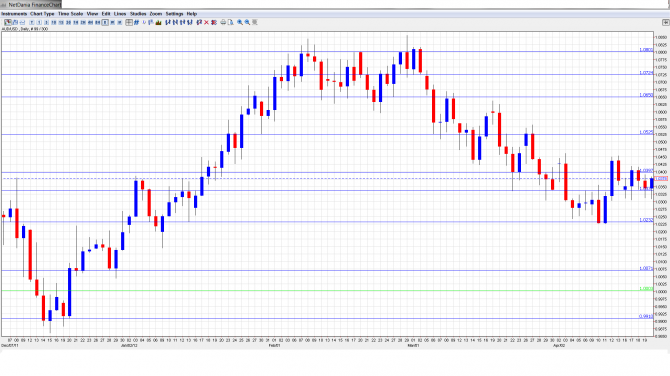Open the Zoom menu
This screenshot has width=670, height=376.
[156, 14]
